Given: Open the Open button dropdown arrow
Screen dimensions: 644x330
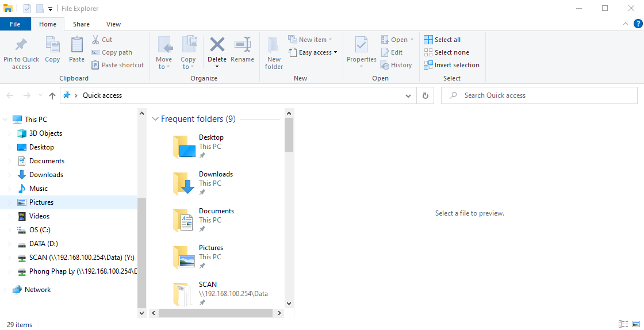Looking at the screenshot, I should coord(412,40).
